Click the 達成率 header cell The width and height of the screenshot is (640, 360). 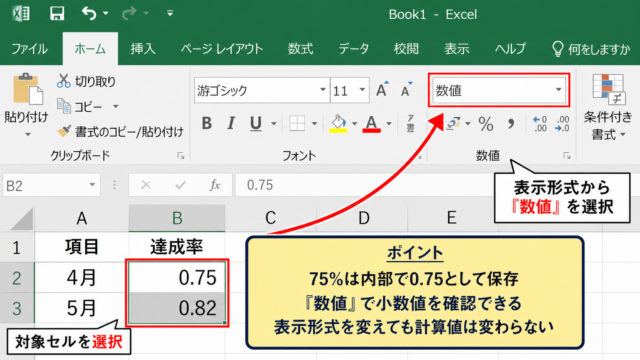[177, 247]
